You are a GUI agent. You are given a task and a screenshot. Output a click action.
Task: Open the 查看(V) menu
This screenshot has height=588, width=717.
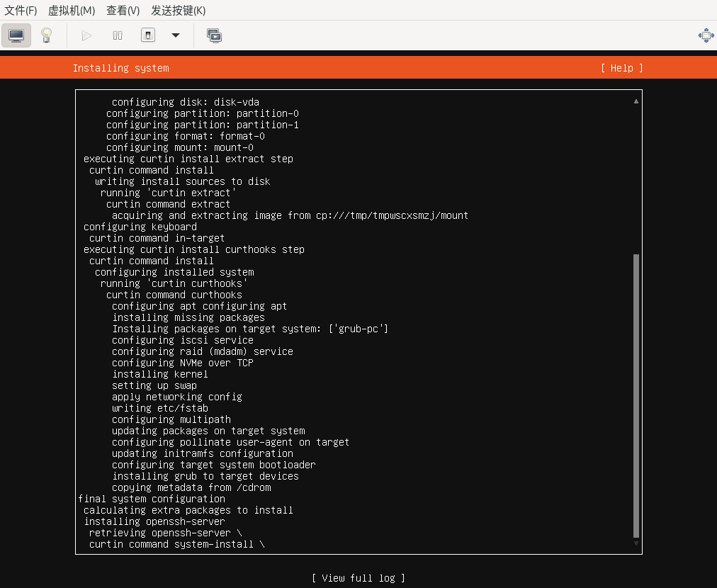(123, 10)
